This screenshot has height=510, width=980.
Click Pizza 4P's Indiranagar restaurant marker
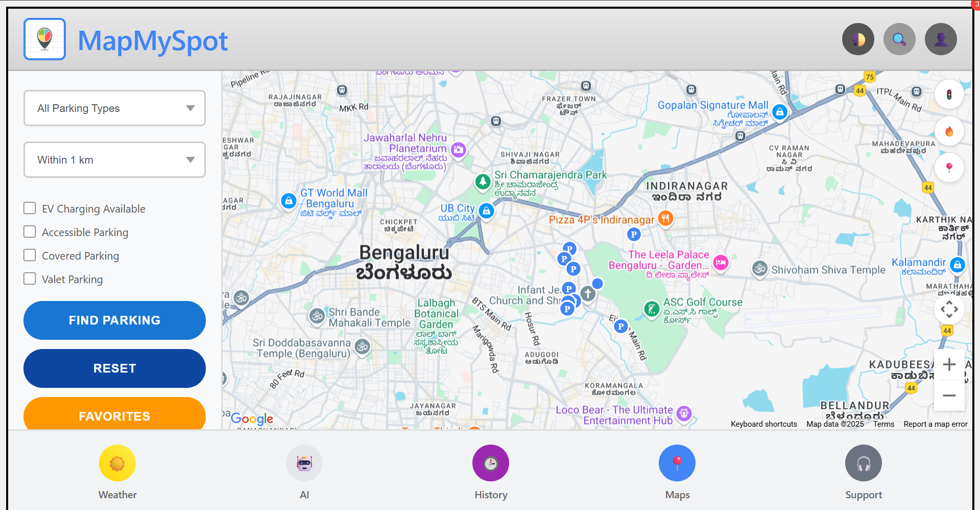click(665, 219)
